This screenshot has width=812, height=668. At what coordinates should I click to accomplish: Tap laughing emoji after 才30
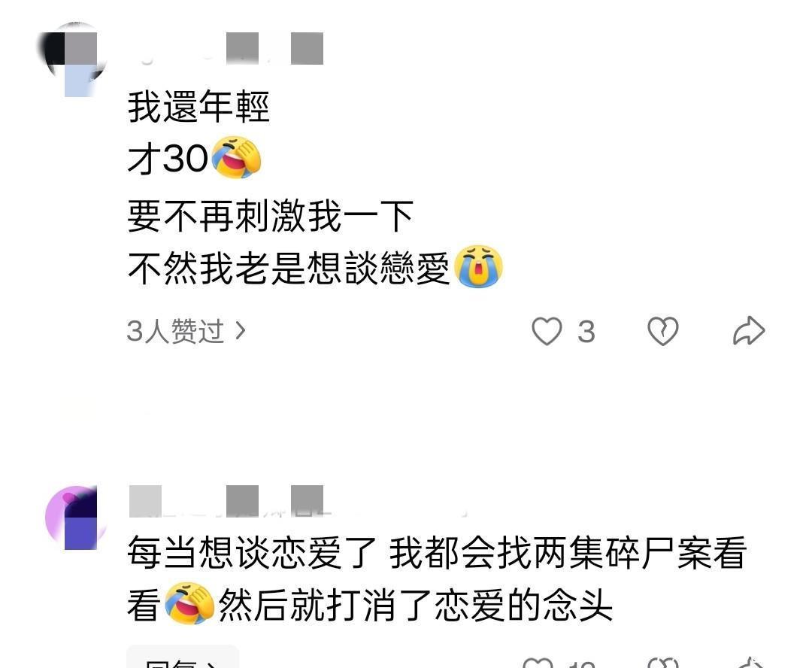tap(237, 157)
